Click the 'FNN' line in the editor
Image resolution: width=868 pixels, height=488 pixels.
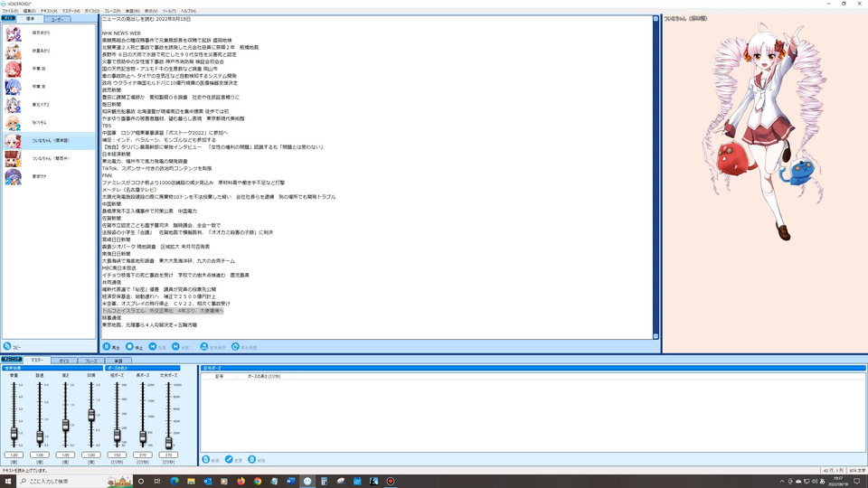[107, 175]
